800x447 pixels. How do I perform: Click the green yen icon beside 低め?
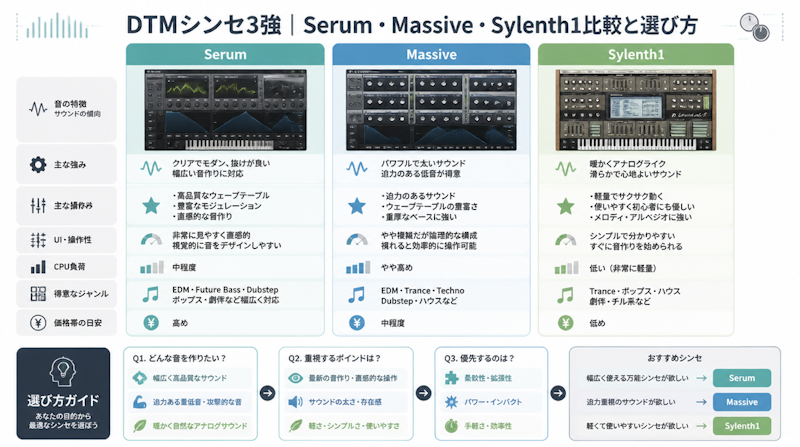click(565, 322)
